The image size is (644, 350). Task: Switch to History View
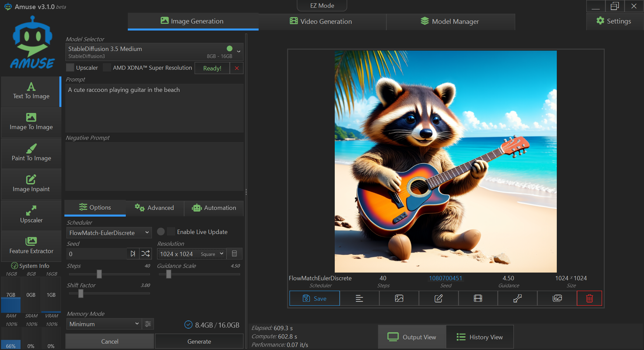tap(480, 337)
